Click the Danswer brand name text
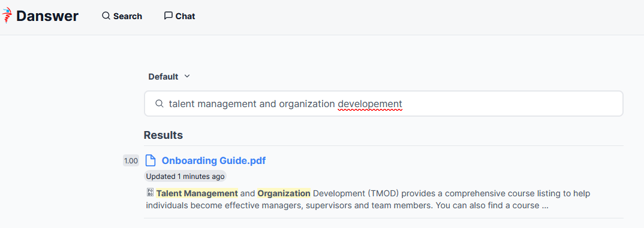Viewport: 644px width, 228px height. point(47,16)
